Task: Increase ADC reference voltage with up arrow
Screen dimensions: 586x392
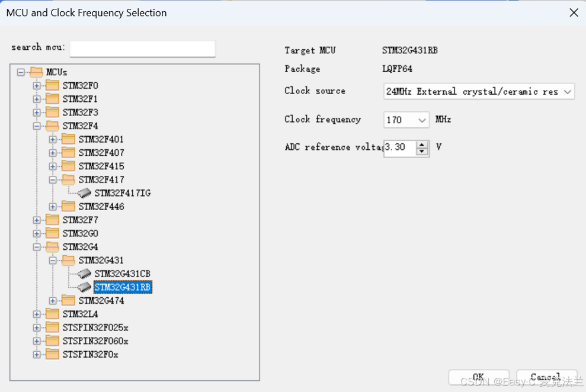Action: click(x=422, y=145)
